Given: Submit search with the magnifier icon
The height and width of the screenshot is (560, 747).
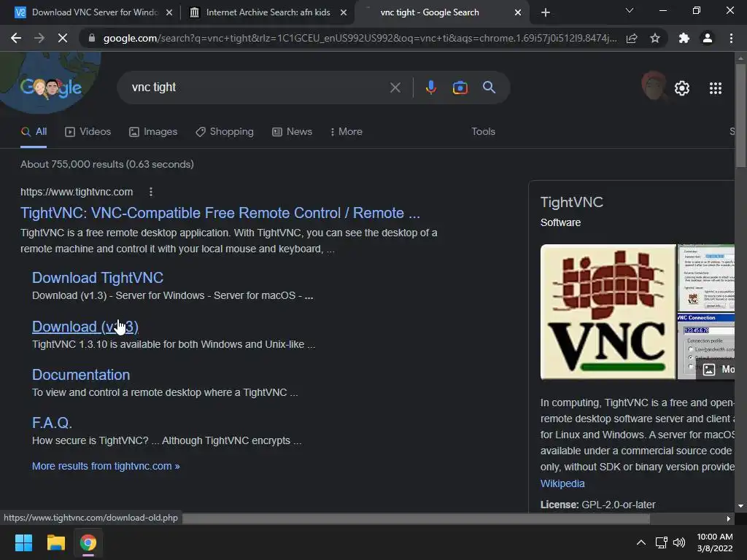Looking at the screenshot, I should point(489,87).
